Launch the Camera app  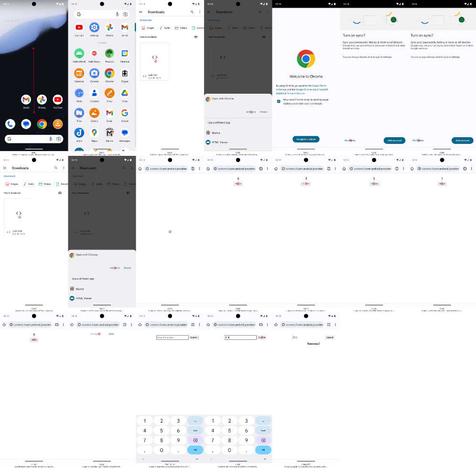click(x=94, y=73)
